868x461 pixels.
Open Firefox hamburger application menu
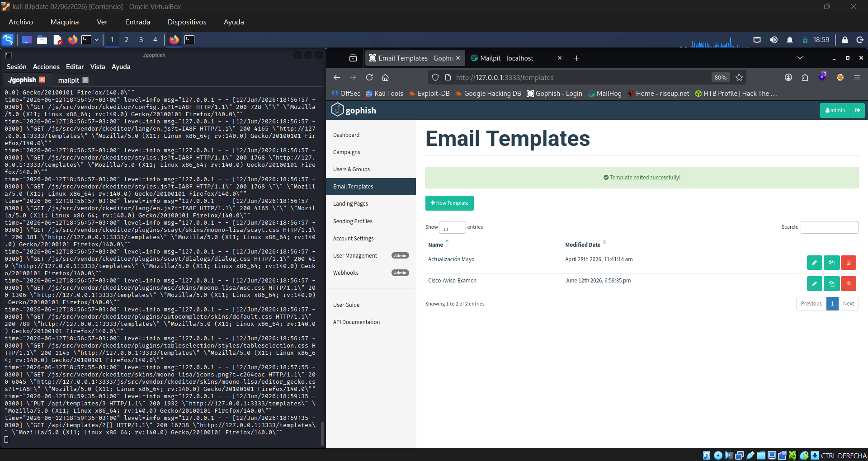pyautogui.click(x=857, y=77)
